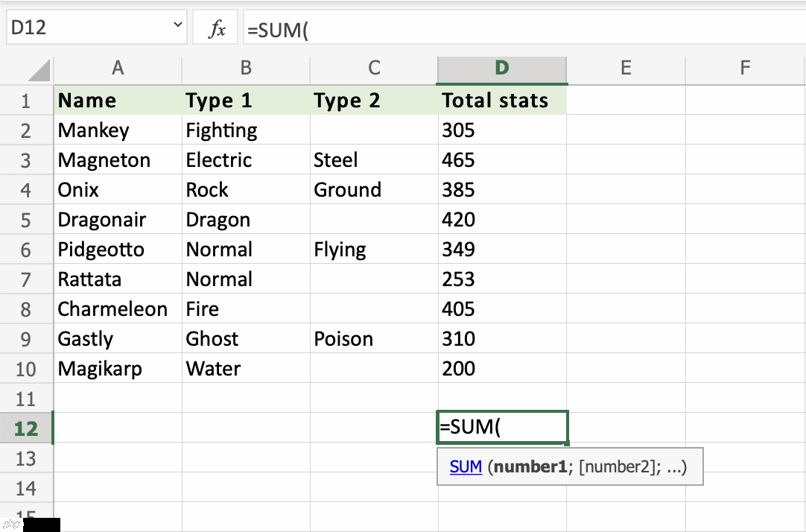Click the Charmeleon cell

[118, 309]
